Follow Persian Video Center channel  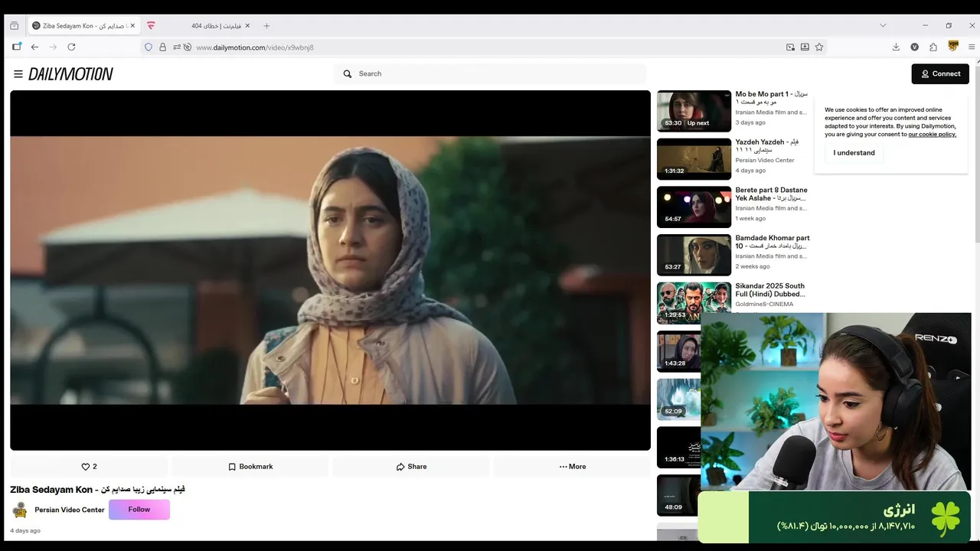[x=139, y=510]
